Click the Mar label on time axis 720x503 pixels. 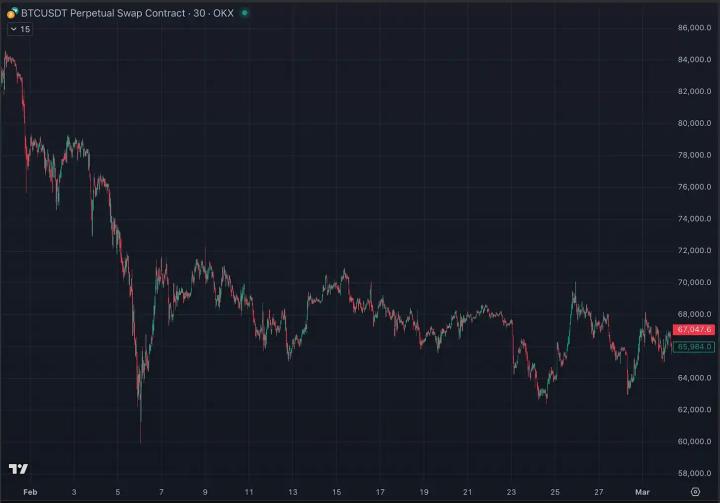tap(643, 492)
